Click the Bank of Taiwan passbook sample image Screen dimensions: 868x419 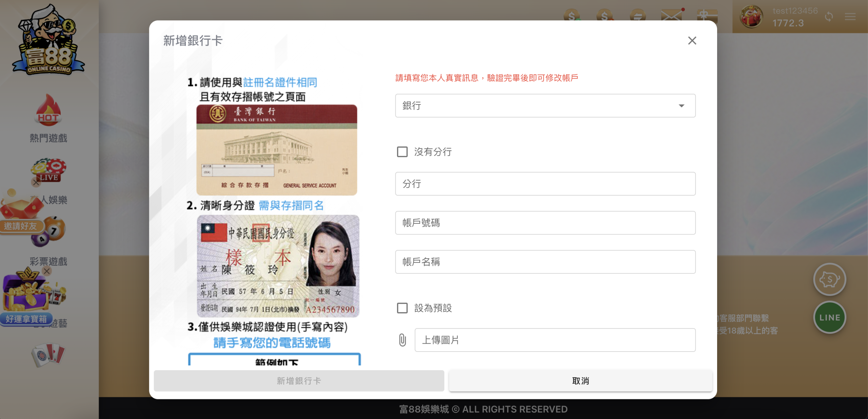coord(277,150)
